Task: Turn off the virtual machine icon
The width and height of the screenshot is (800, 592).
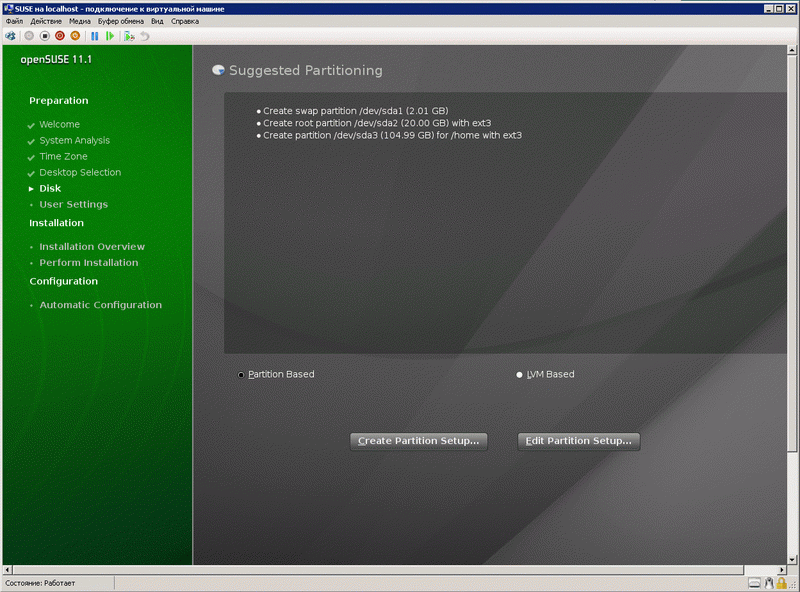Action: point(44,36)
